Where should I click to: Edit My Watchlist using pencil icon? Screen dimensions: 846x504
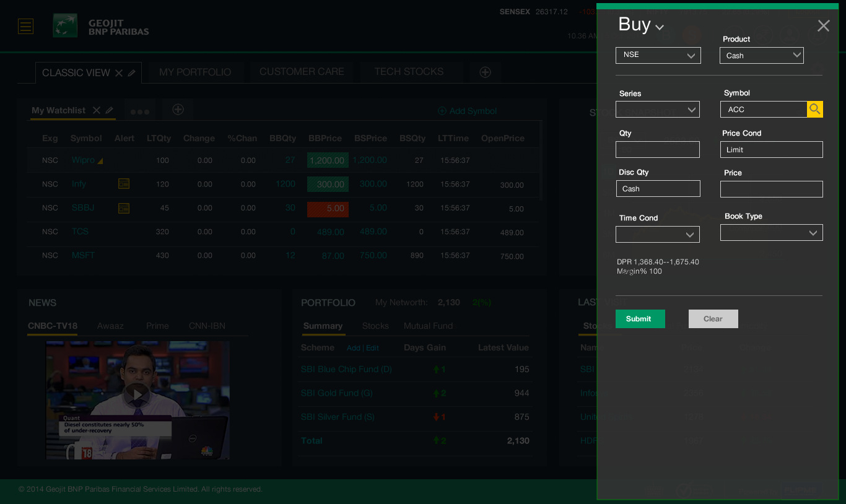[110, 110]
